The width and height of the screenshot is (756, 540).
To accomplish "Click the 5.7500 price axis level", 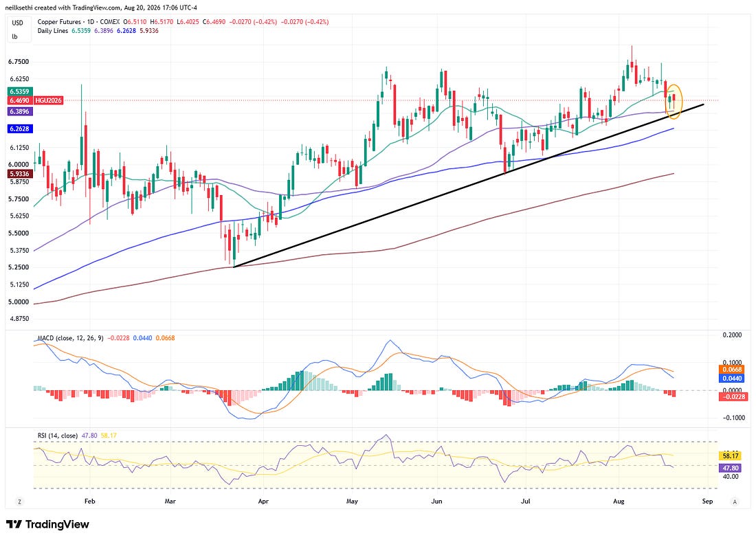I will click(19, 199).
